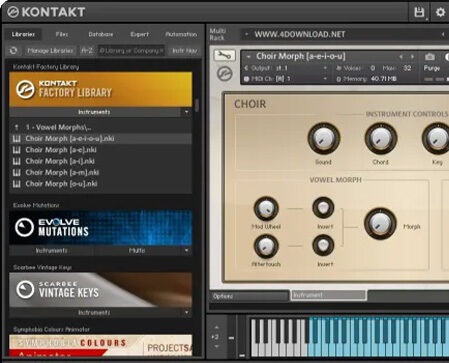Open the instrument name dropdown arrow
This screenshot has height=363, width=449.
click(248, 57)
